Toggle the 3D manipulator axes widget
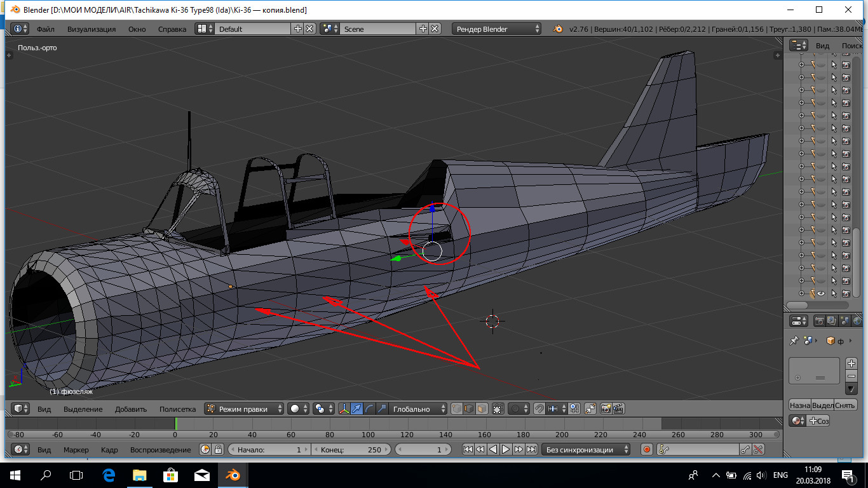Viewport: 868px width, 488px height. (x=344, y=409)
